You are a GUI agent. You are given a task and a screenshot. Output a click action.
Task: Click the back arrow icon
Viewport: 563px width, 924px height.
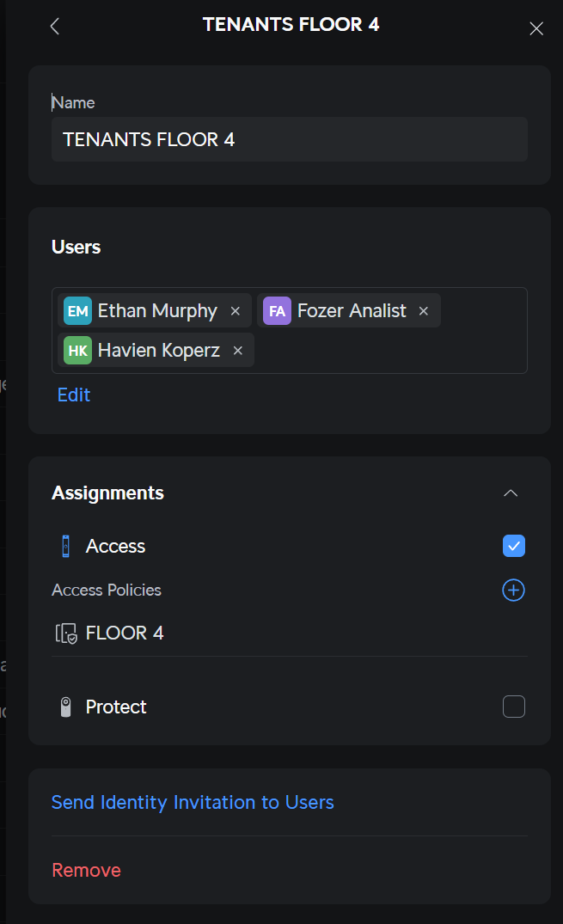tap(55, 27)
